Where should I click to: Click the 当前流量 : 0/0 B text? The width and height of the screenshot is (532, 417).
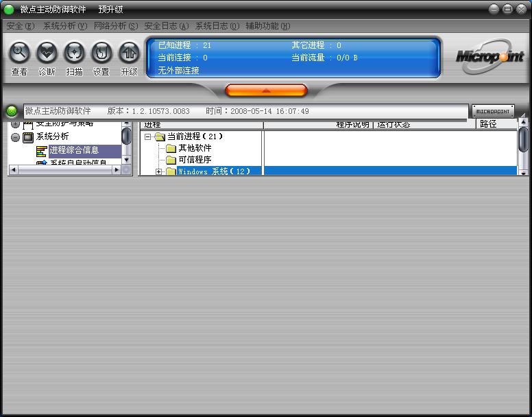(325, 58)
